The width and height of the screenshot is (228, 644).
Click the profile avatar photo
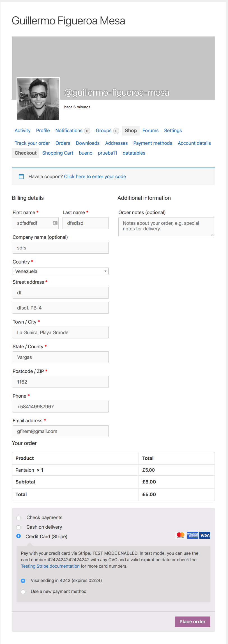coord(38,99)
